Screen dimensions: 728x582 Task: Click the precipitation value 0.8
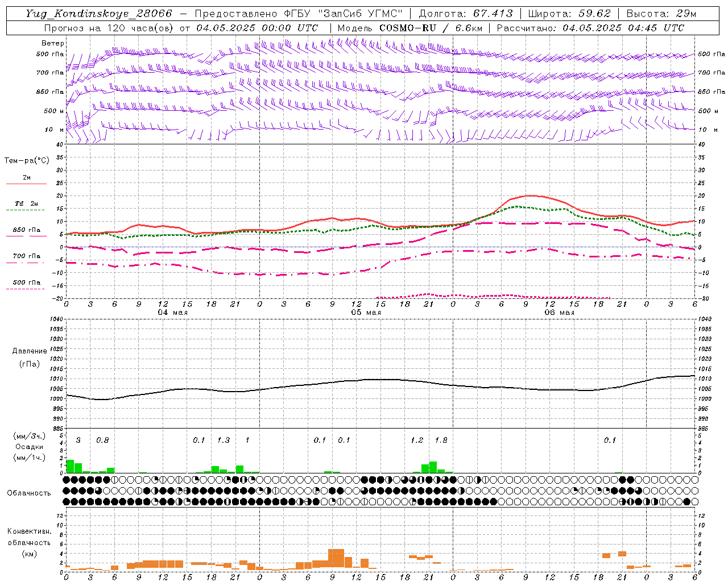(102, 440)
